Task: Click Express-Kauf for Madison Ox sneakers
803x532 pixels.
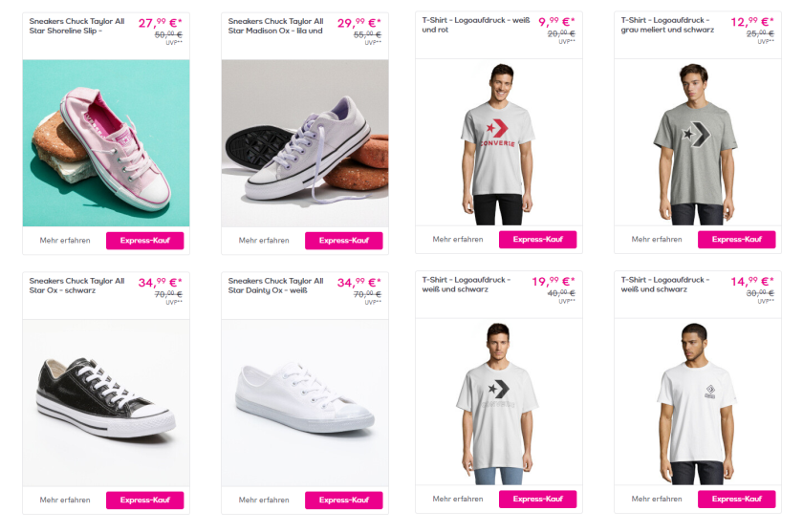Action: point(343,240)
